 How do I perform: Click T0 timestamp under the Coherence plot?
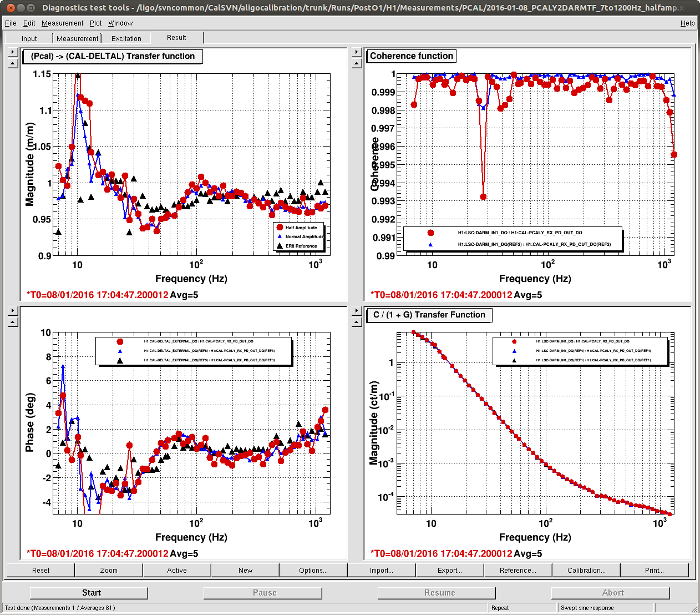point(442,295)
